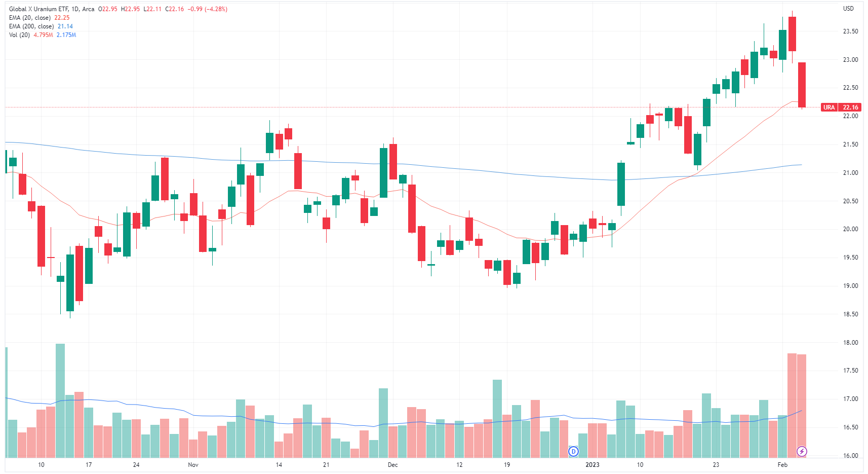Click the EMA (20, close) indicator legend
Image resolution: width=868 pixels, height=474 pixels.
pyautogui.click(x=30, y=18)
